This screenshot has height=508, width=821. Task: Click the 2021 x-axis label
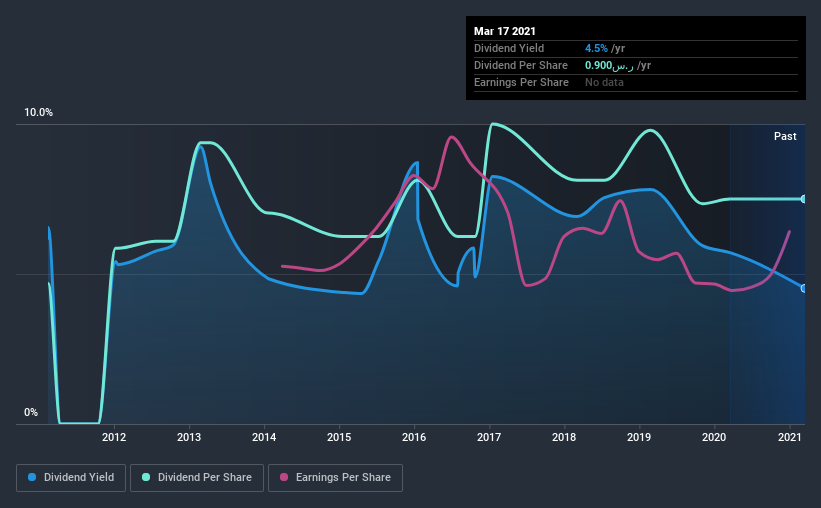click(790, 437)
